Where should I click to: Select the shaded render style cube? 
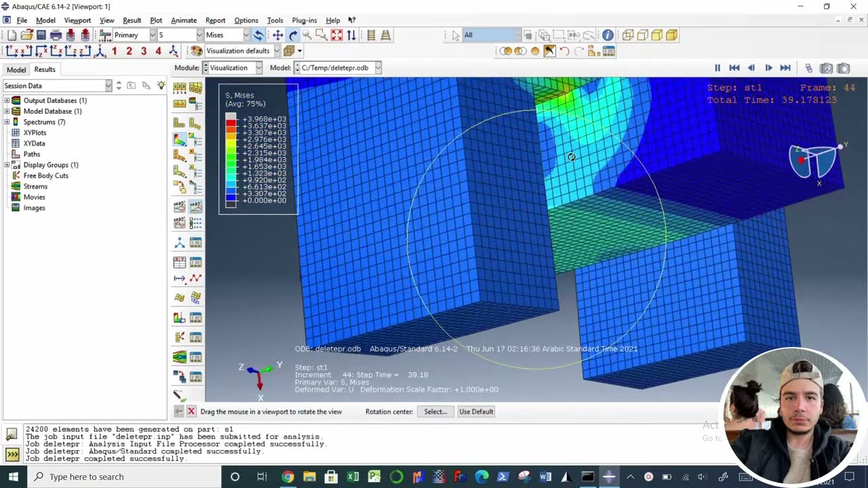[671, 35]
